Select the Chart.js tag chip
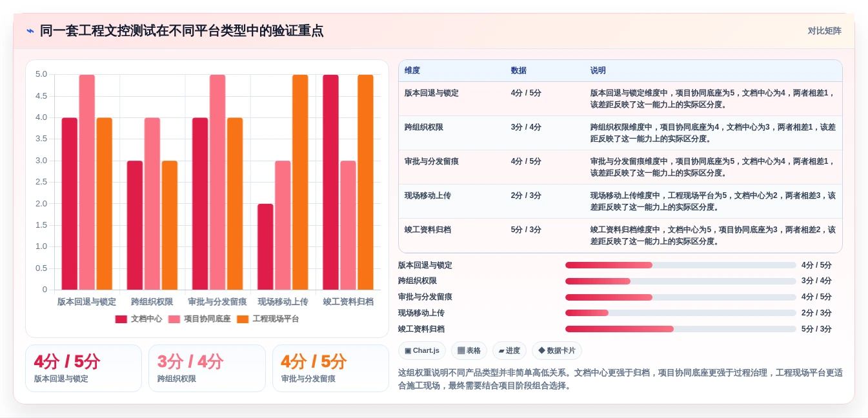Image resolution: width=868 pixels, height=418 pixels. 422,350
